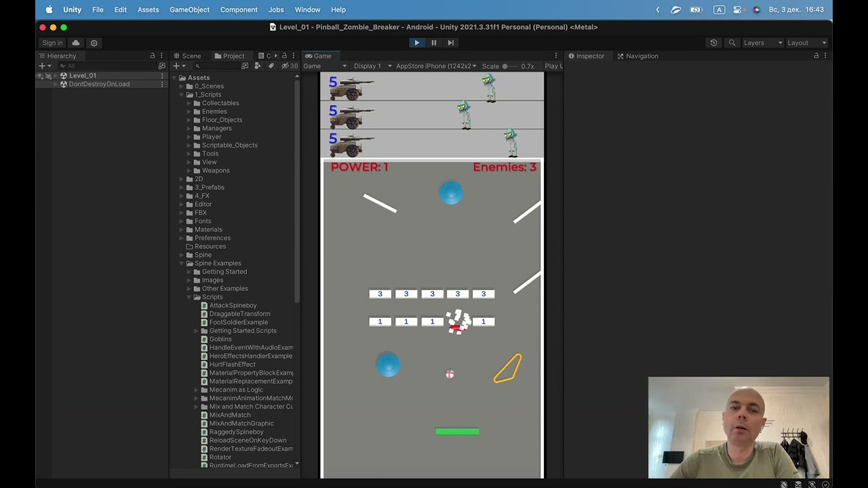This screenshot has width=868, height=488.
Task: Open macOS Control Center icon
Action: pos(738,9)
